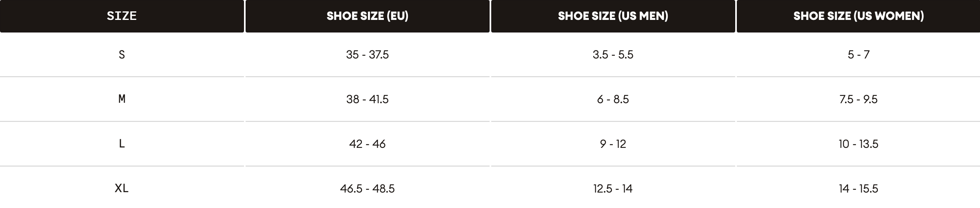Click the EU 38 - 41.5 cell
This screenshot has width=980, height=208.
[367, 99]
